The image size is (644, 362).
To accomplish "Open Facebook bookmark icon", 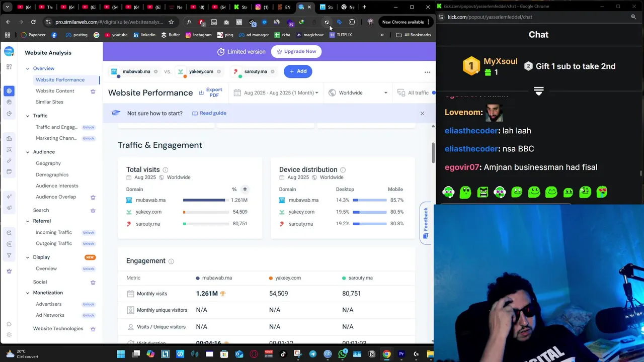I will pos(54,35).
